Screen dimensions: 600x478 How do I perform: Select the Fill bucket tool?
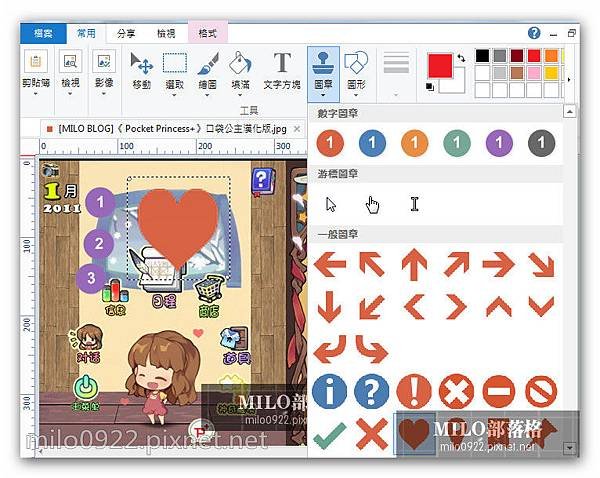(x=240, y=71)
